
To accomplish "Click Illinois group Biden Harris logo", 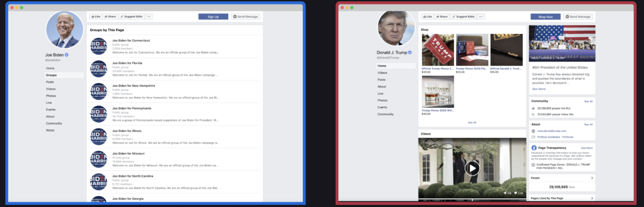I will (x=99, y=137).
